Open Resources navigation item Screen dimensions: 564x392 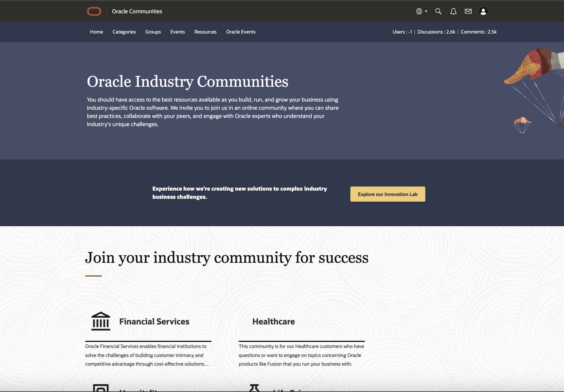pyautogui.click(x=205, y=32)
